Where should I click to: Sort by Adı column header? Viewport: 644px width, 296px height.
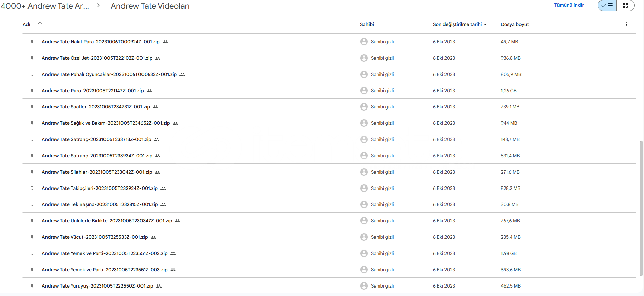pyautogui.click(x=26, y=24)
